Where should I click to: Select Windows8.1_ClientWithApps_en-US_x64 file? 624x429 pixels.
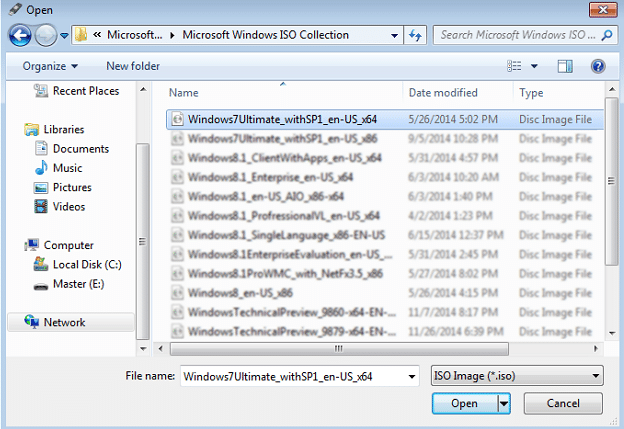[x=384, y=158]
